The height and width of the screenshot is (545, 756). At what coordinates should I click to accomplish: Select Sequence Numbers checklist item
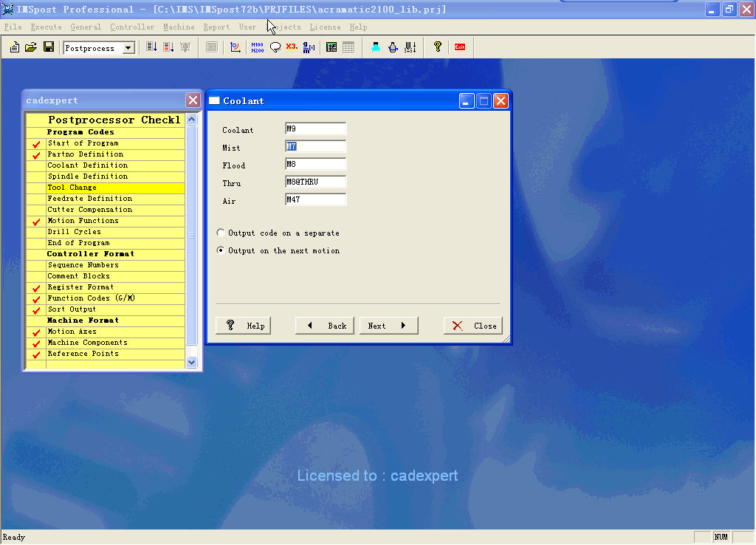[x=116, y=265]
